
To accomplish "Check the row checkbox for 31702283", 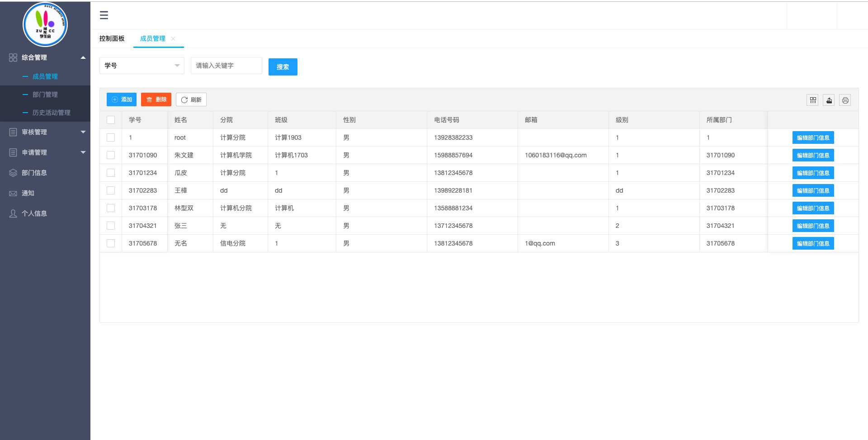I will [x=111, y=190].
